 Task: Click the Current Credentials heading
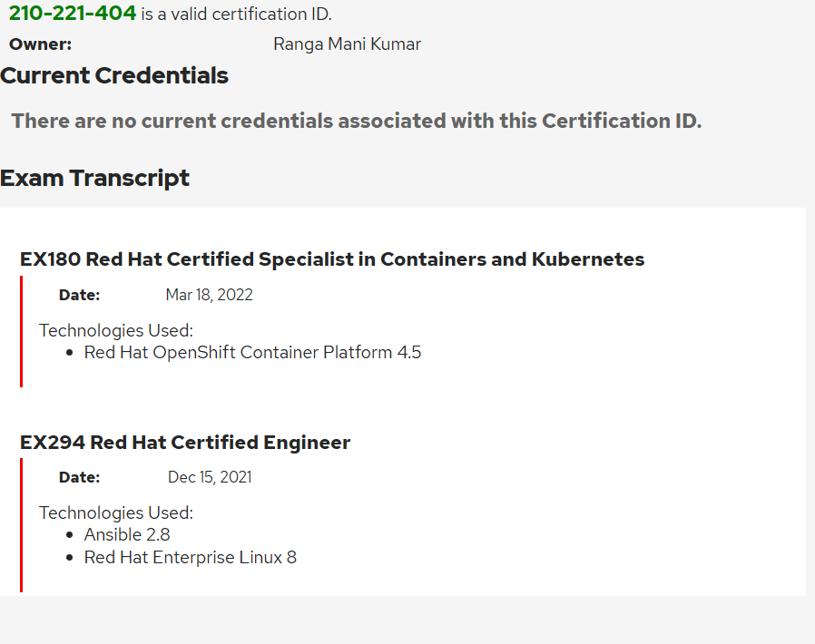pyautogui.click(x=114, y=75)
